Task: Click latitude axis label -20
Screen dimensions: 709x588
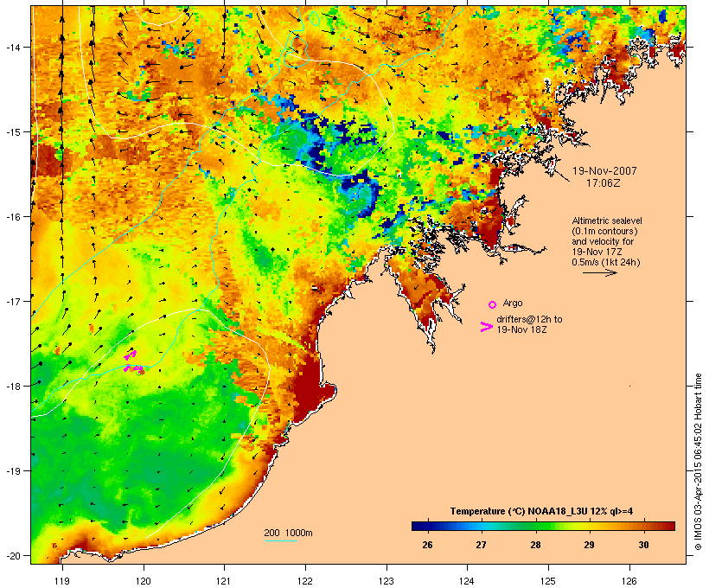Action: click(x=13, y=555)
